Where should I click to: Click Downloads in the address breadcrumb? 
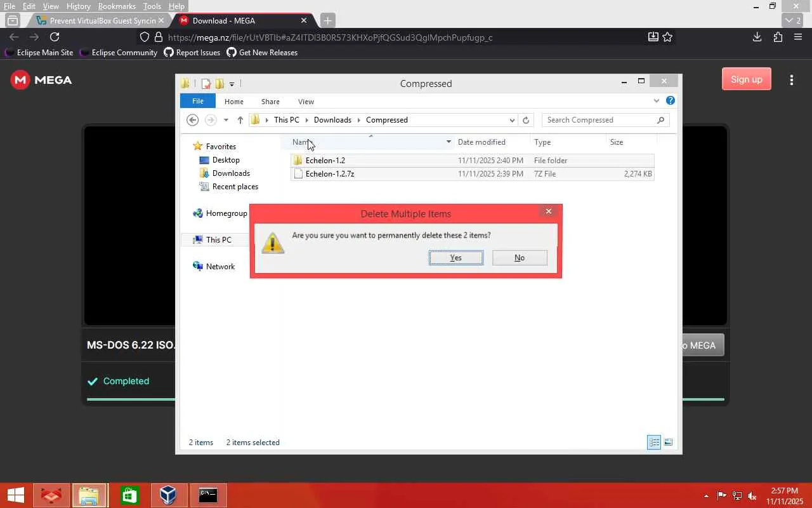tap(332, 120)
